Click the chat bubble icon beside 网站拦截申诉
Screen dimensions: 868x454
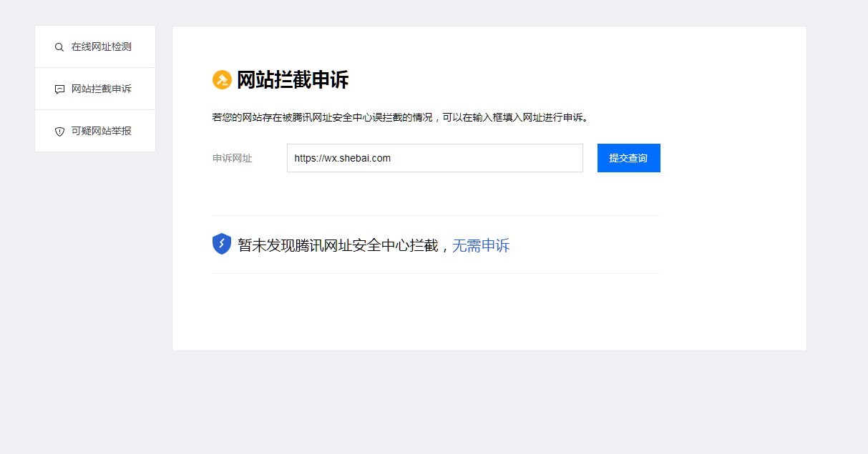[x=59, y=89]
